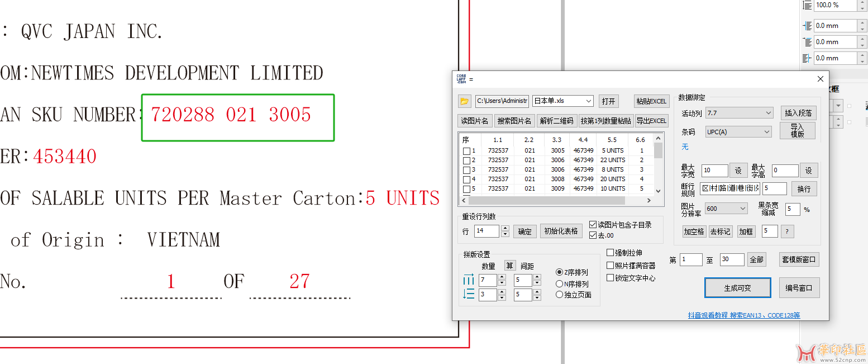Click the file path field C:\Users\Administr

tap(502, 101)
